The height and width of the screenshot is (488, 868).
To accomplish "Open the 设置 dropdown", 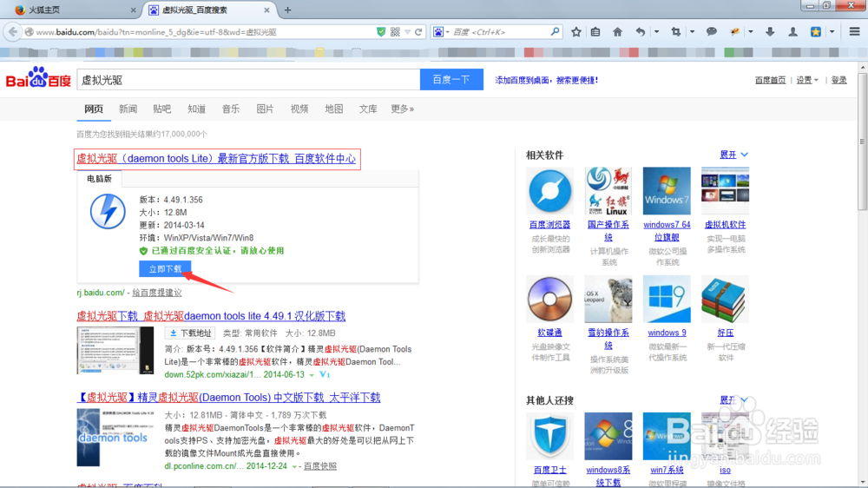I will click(x=807, y=80).
